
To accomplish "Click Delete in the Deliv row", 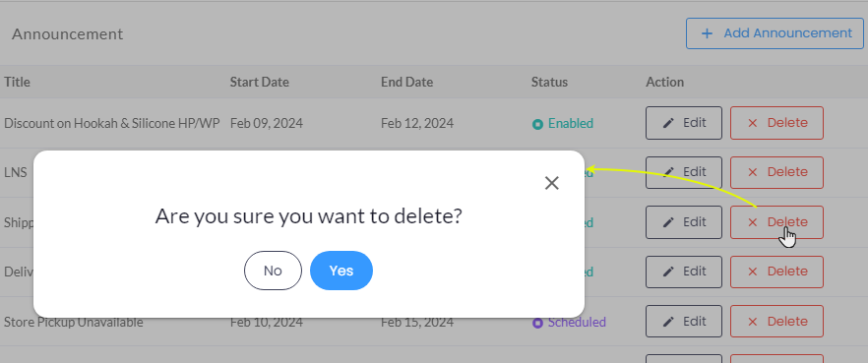I will click(776, 272).
